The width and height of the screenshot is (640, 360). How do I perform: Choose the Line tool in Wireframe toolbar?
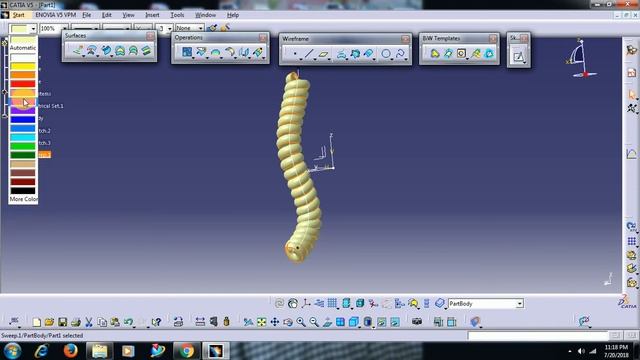coord(309,54)
